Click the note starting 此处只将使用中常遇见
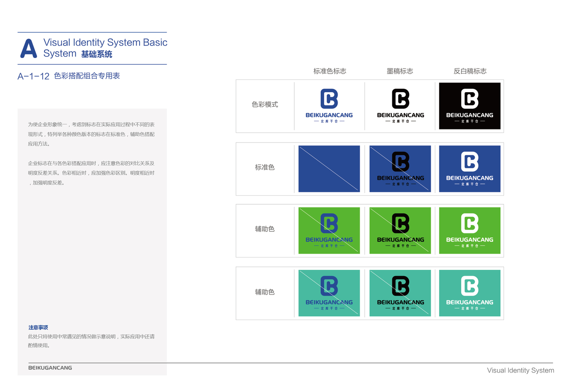The image size is (578, 392). 91,341
